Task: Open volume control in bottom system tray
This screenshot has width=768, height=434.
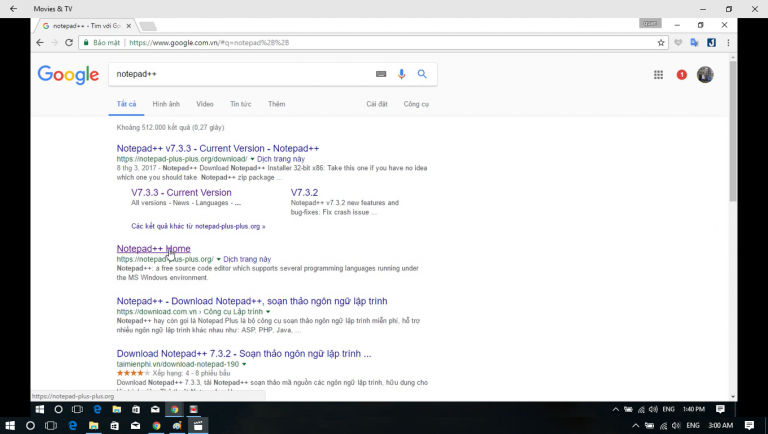Action: point(676,426)
